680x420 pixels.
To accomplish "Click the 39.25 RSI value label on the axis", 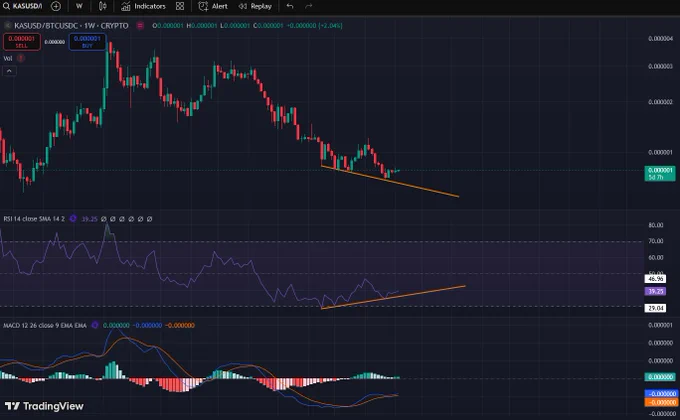I will [655, 291].
